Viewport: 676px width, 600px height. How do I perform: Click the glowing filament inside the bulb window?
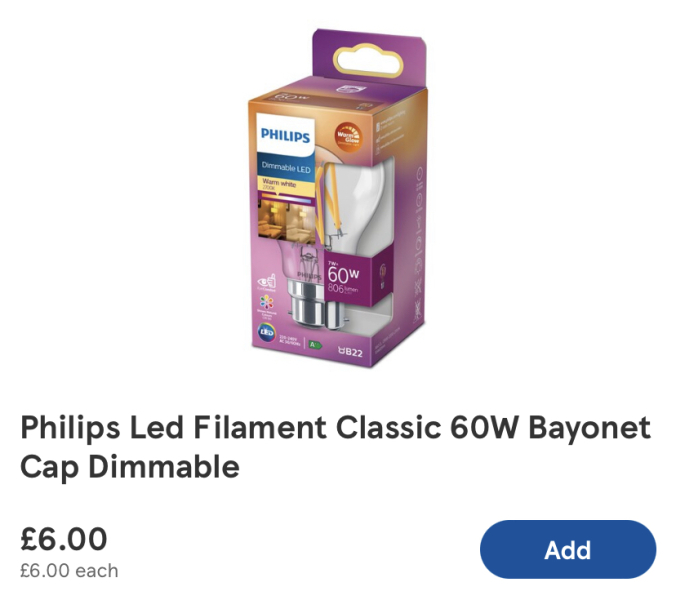329,196
